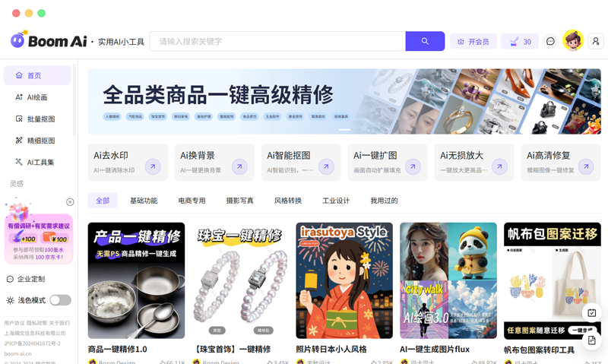This screenshot has height=364, width=608.
Task: Switch to the 工业设计 tab
Action: [x=336, y=201]
